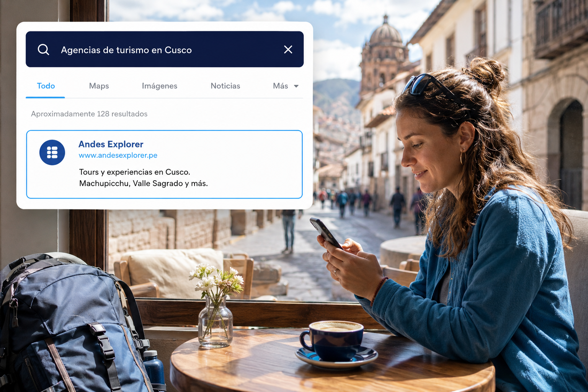Click the magnifying glass search icon
The image size is (588, 392).
coord(43,49)
